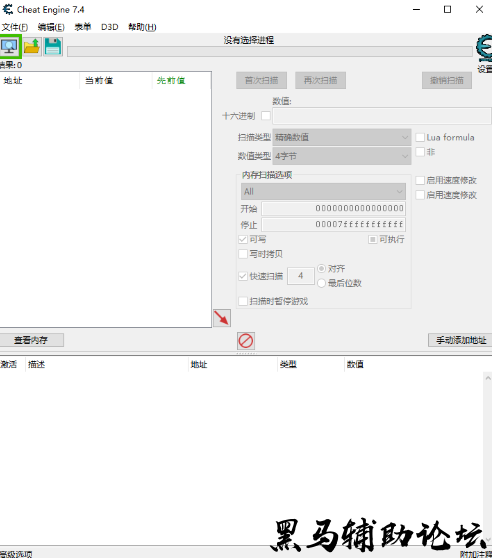
Task: Check the first 启用速度修改 checkbox
Action: [420, 180]
